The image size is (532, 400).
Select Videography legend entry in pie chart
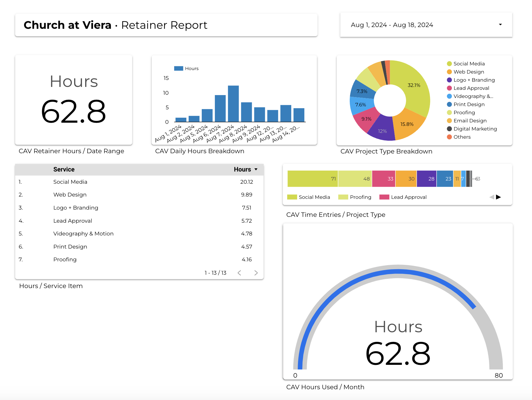point(470,96)
